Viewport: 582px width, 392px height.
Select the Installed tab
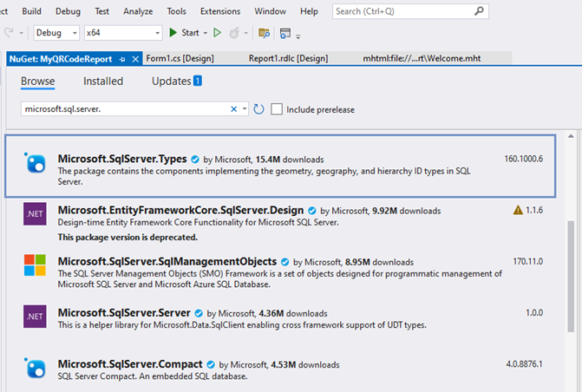click(x=103, y=81)
